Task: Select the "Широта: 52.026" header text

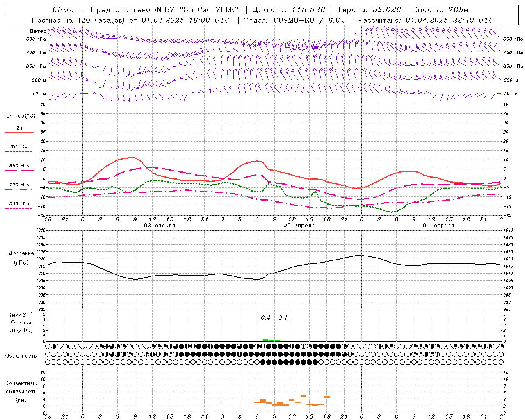Action: click(368, 10)
